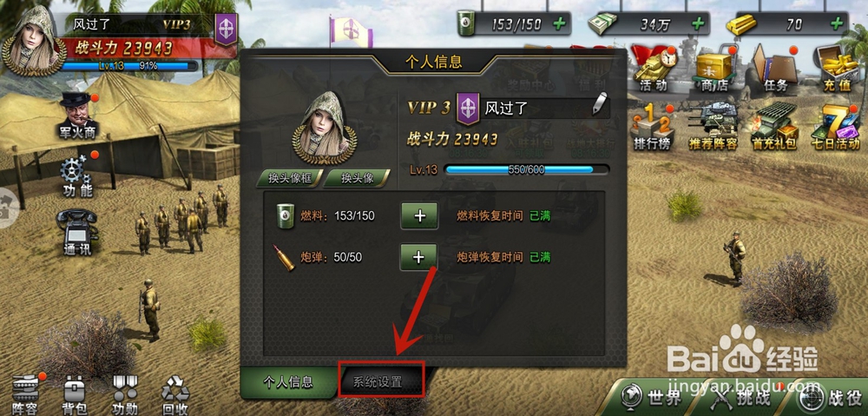Open the 功勋 medals icon

[124, 394]
